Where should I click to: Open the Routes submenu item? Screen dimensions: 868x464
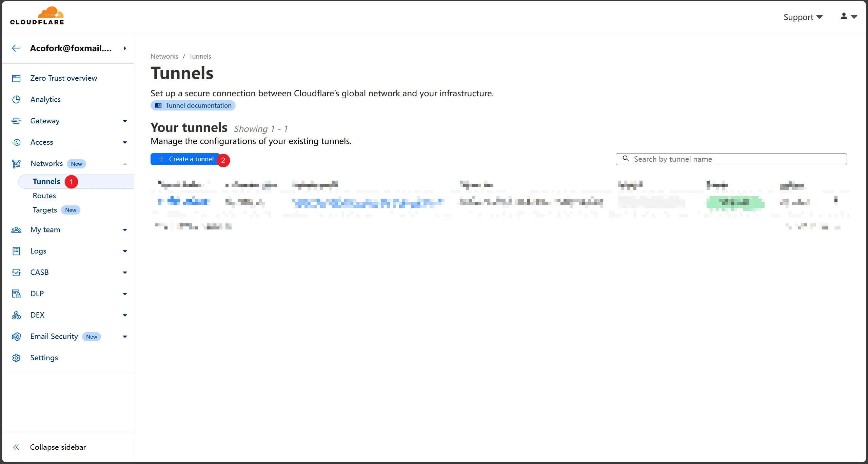(44, 196)
